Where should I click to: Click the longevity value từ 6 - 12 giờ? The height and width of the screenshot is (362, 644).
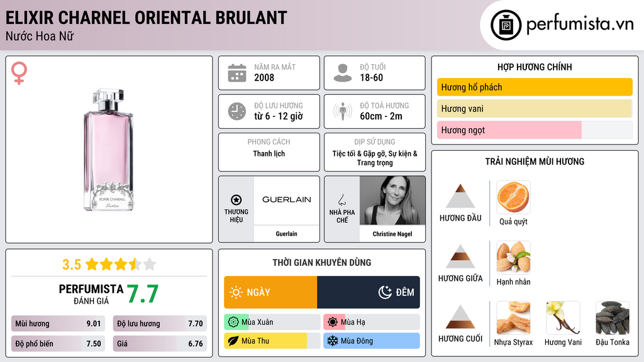coord(279,116)
